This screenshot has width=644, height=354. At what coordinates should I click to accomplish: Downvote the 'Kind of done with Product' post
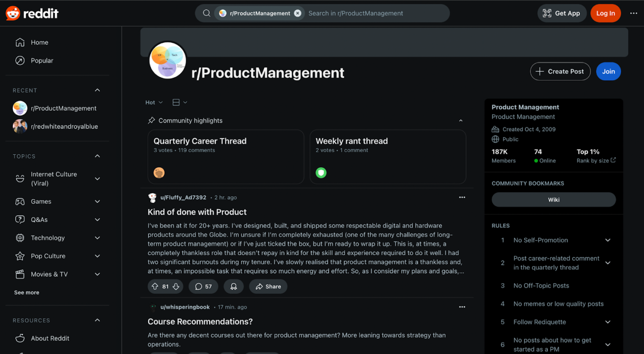[x=176, y=286]
